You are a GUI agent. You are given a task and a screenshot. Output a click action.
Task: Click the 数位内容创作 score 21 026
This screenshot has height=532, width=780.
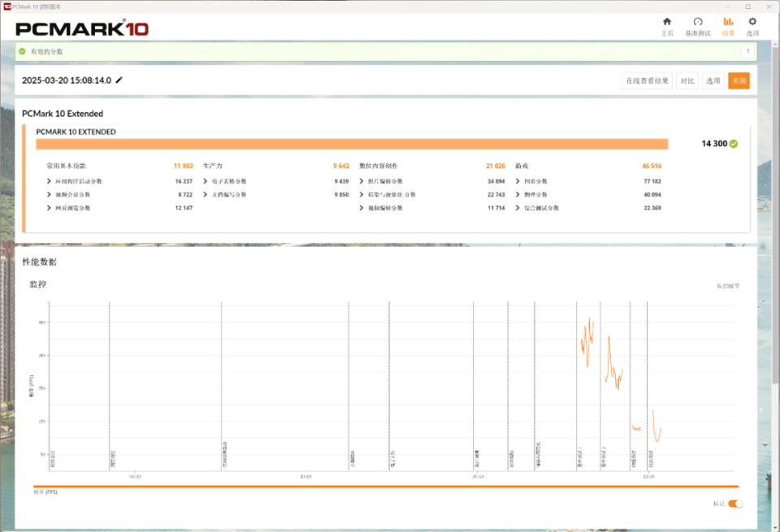click(x=496, y=166)
